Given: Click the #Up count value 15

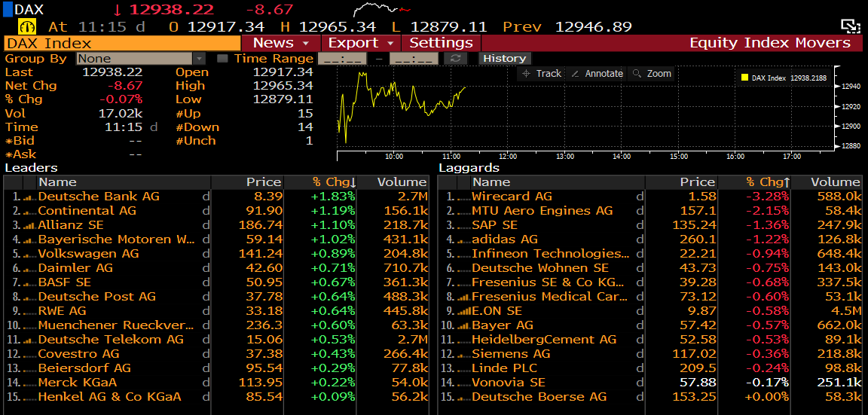Looking at the screenshot, I should pos(305,114).
